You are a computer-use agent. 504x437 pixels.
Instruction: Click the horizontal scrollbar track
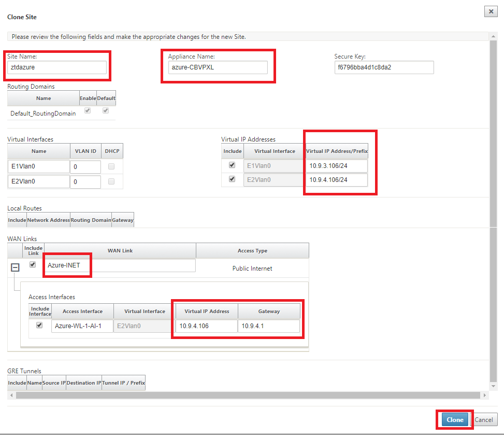(248, 395)
